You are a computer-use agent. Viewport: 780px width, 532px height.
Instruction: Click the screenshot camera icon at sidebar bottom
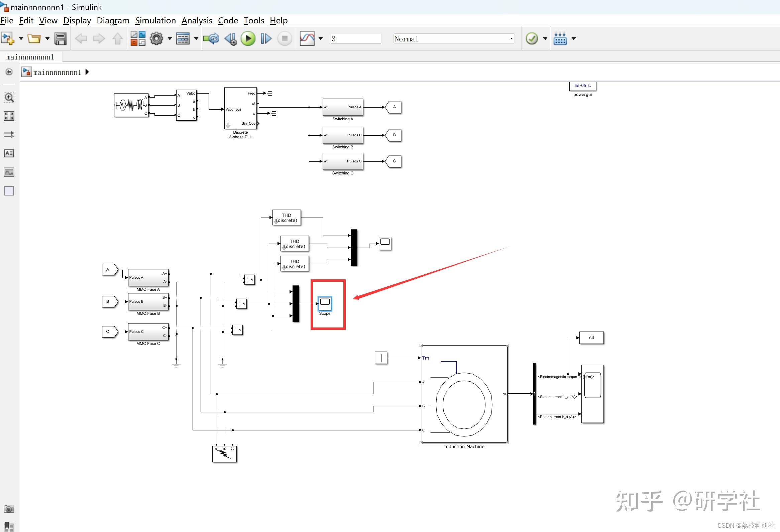[x=9, y=509]
